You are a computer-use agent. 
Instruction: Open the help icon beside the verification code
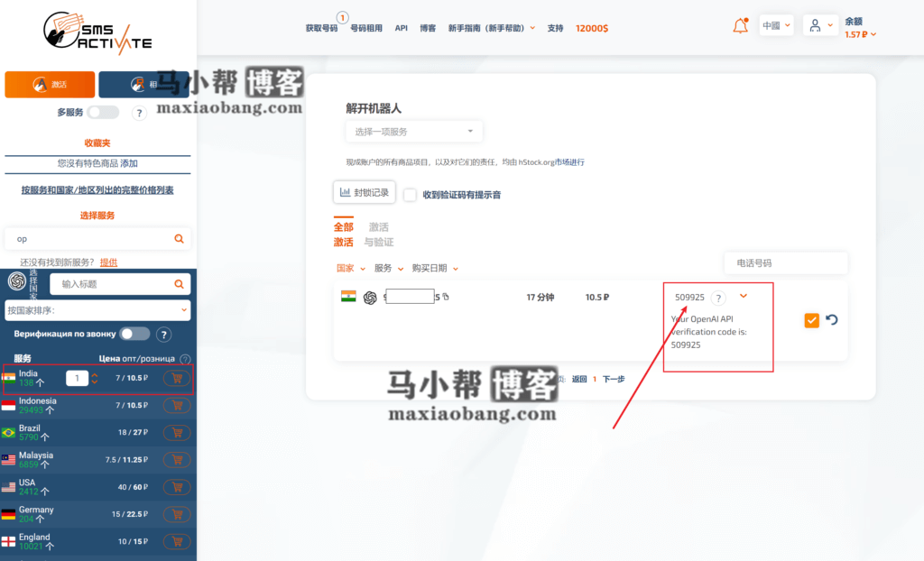[718, 298]
